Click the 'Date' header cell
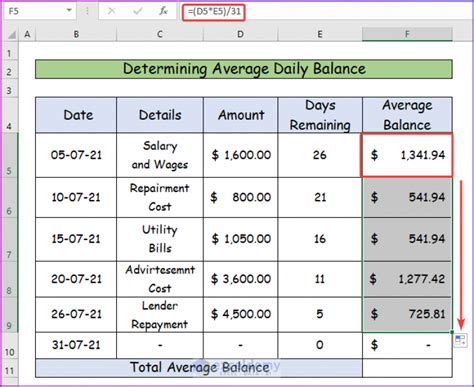Viewport: 474px width, 387px height. [76, 115]
